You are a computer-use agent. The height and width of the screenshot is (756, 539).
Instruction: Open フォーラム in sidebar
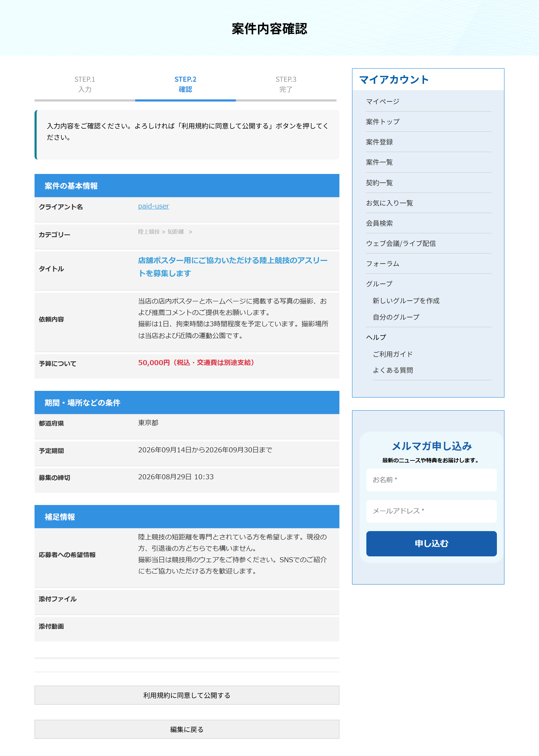pos(382,264)
